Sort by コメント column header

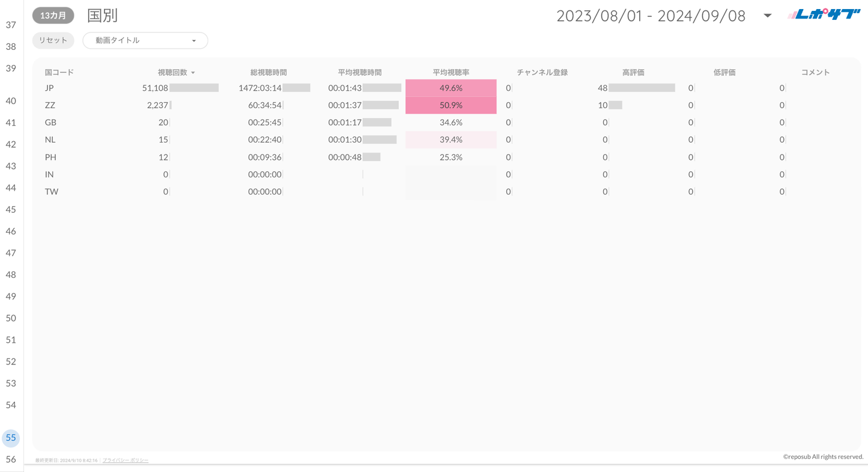pyautogui.click(x=816, y=72)
